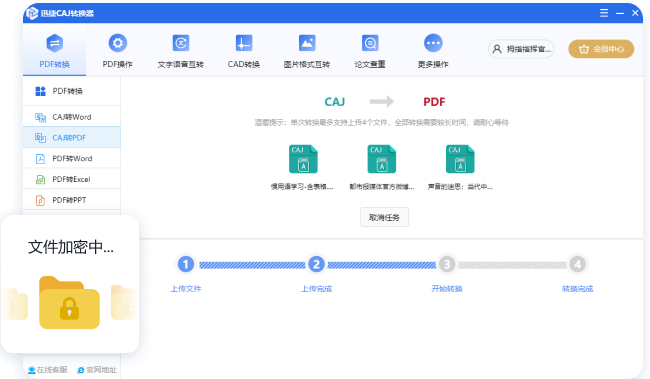Image resolution: width=650 pixels, height=379 pixels.
Task: Click the CAJ heading text
Action: pyautogui.click(x=335, y=102)
